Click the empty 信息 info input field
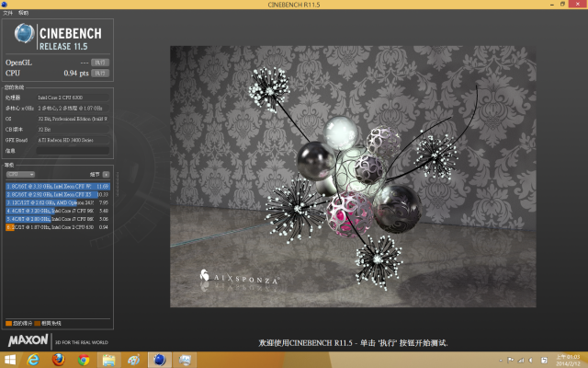 [73, 151]
